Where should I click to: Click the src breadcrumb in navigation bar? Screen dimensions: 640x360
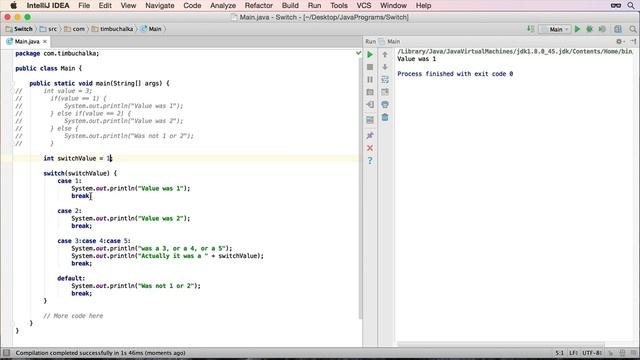49,29
